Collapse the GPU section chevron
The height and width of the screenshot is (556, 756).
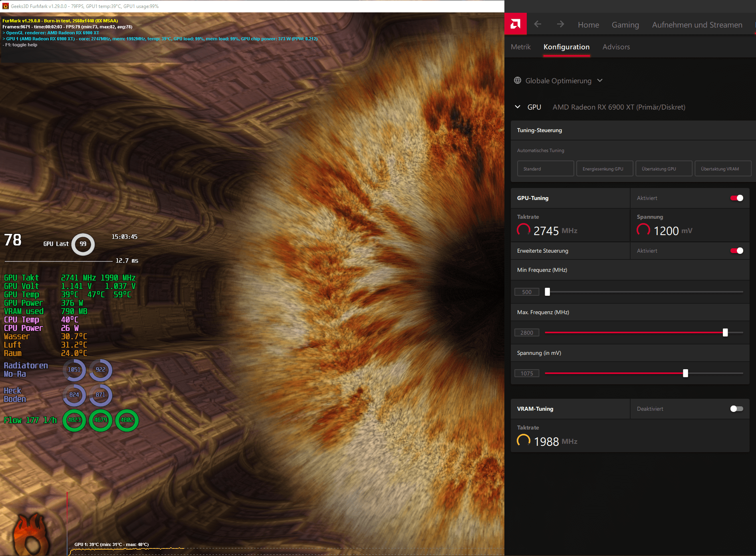(518, 107)
